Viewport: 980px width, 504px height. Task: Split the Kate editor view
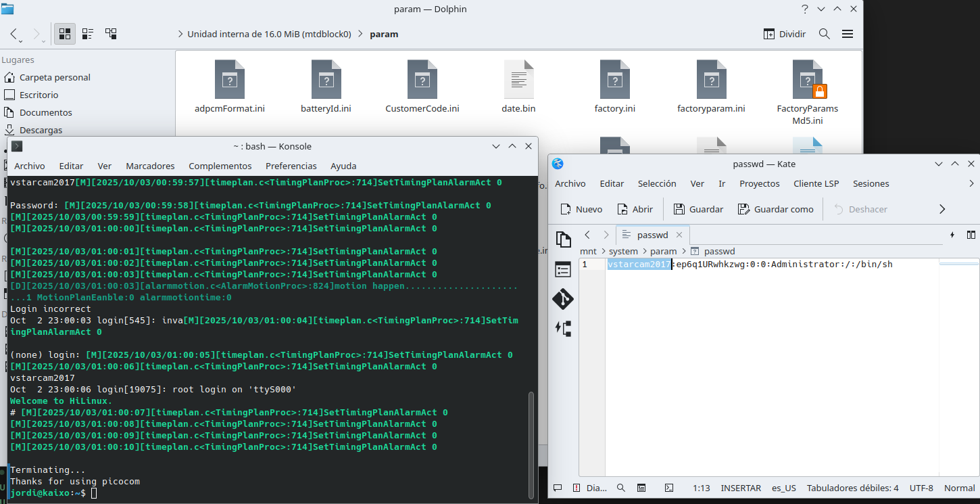971,235
